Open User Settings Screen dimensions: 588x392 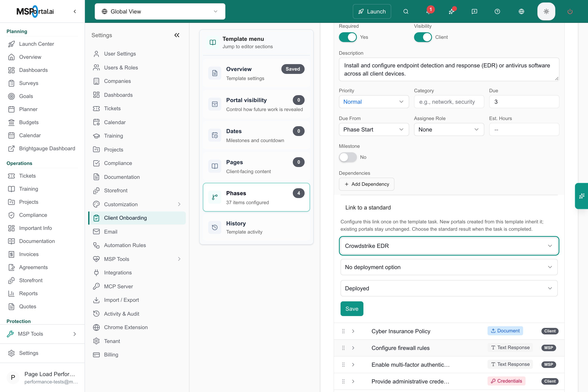(137, 54)
